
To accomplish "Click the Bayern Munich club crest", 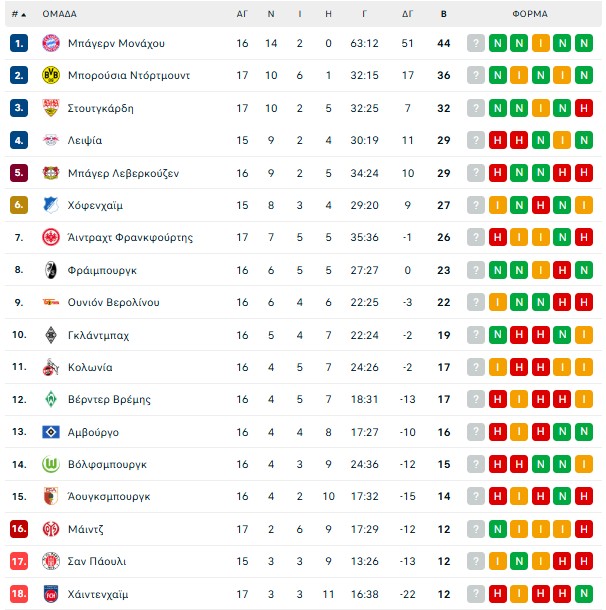I will pos(51,43).
